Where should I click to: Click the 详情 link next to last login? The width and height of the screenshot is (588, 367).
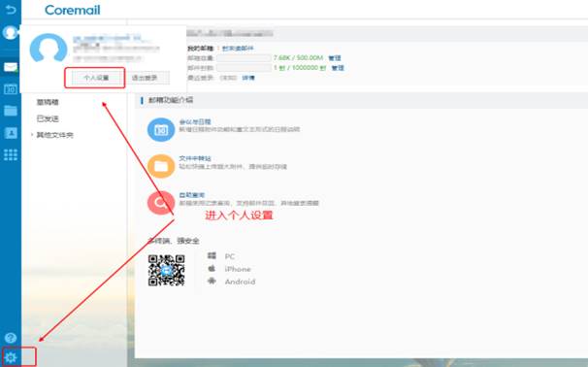[x=248, y=78]
